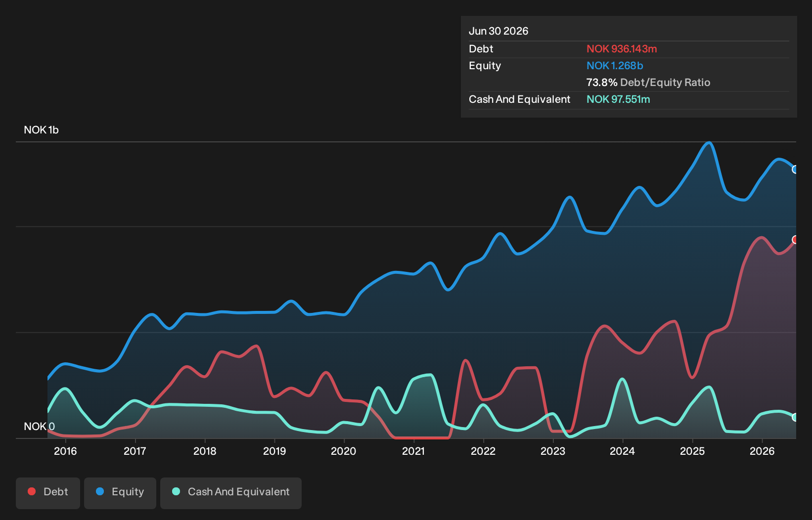Select the 2021 x-axis label
This screenshot has width=812, height=520.
413,451
